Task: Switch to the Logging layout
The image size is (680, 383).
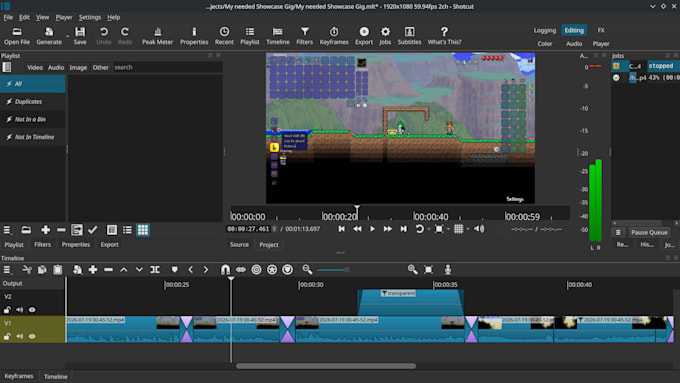Action: (x=545, y=30)
